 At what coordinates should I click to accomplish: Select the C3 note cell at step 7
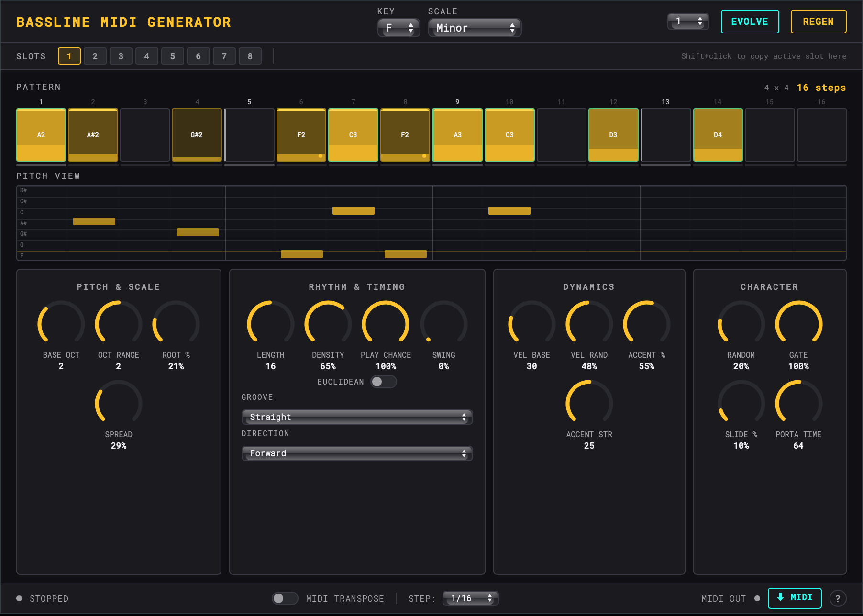point(353,134)
